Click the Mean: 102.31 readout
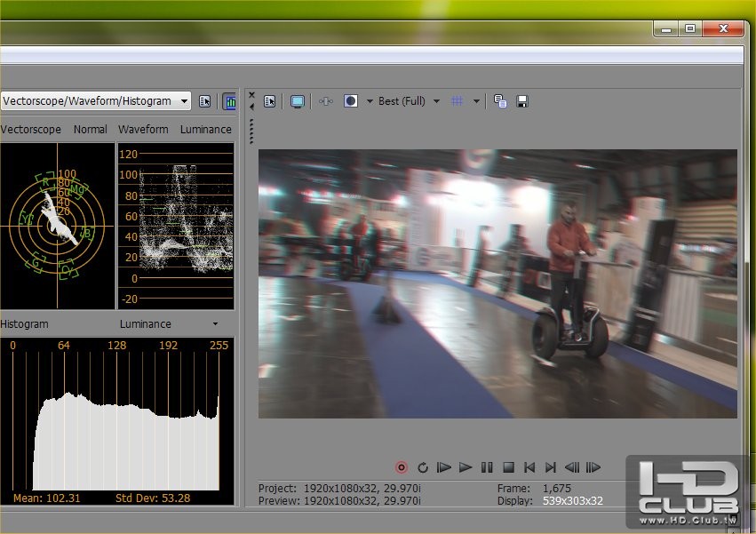This screenshot has height=534, width=756. click(47, 498)
